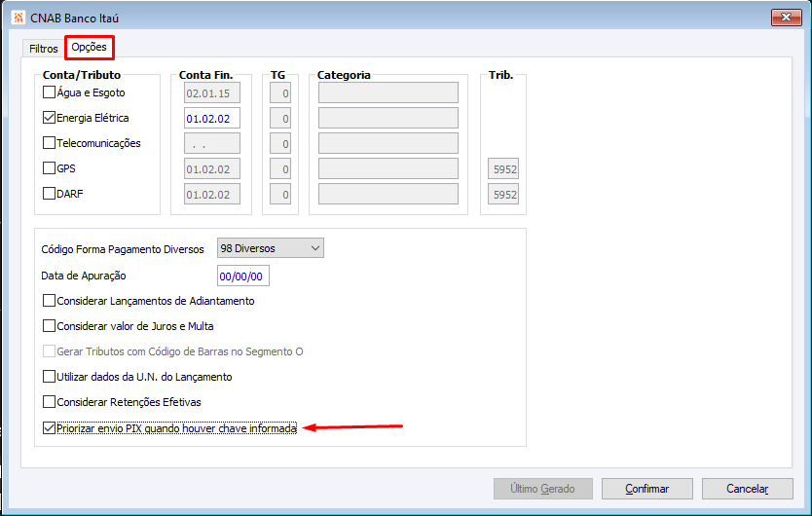This screenshot has height=516, width=812.
Task: Tick the Telecomunicações checkbox
Action: [49, 143]
